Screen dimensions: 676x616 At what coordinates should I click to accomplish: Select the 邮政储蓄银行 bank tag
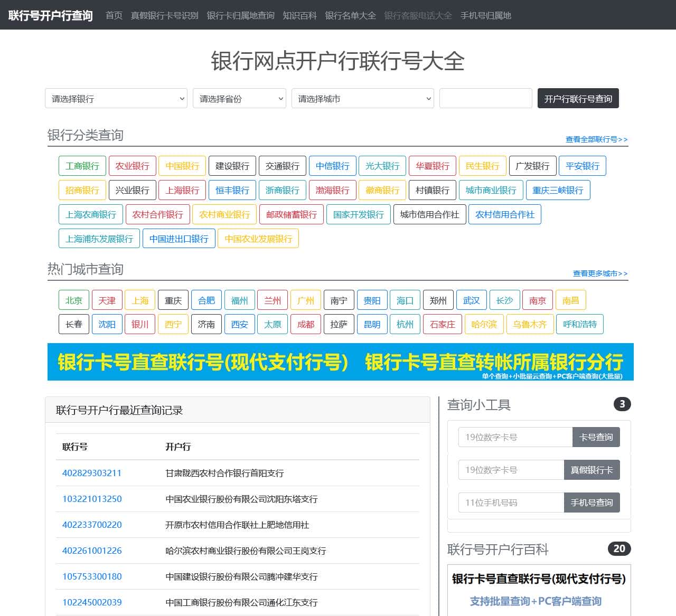[292, 214]
